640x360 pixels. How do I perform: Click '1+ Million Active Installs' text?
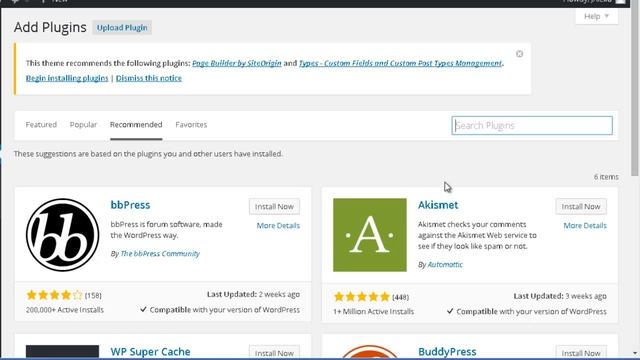373,311
